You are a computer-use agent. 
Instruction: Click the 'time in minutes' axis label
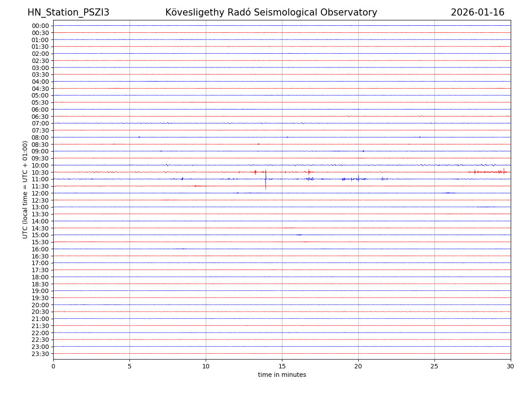coord(282,375)
